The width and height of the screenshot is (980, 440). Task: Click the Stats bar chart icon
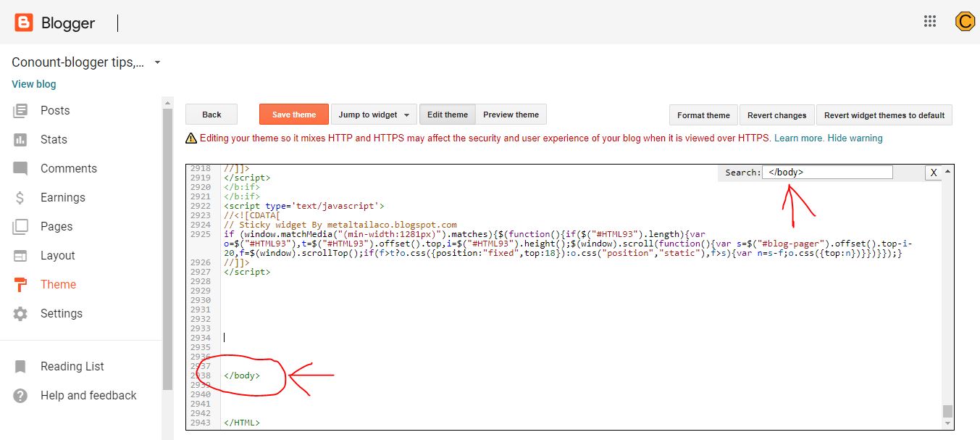click(x=20, y=140)
